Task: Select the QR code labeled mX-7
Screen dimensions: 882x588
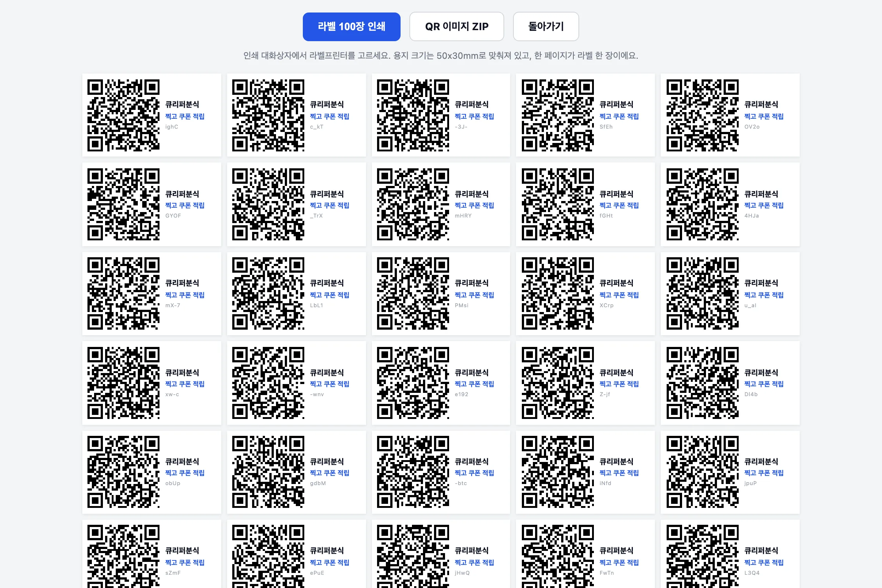Action: click(123, 294)
